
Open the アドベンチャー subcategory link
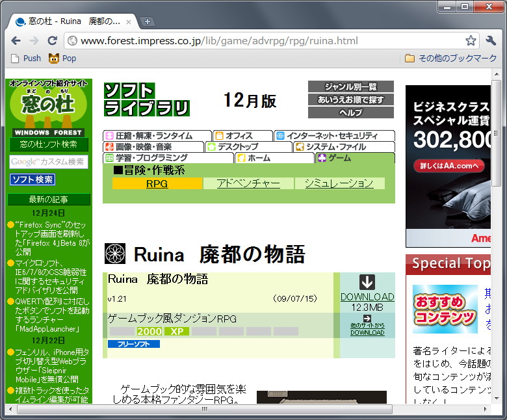248,183
